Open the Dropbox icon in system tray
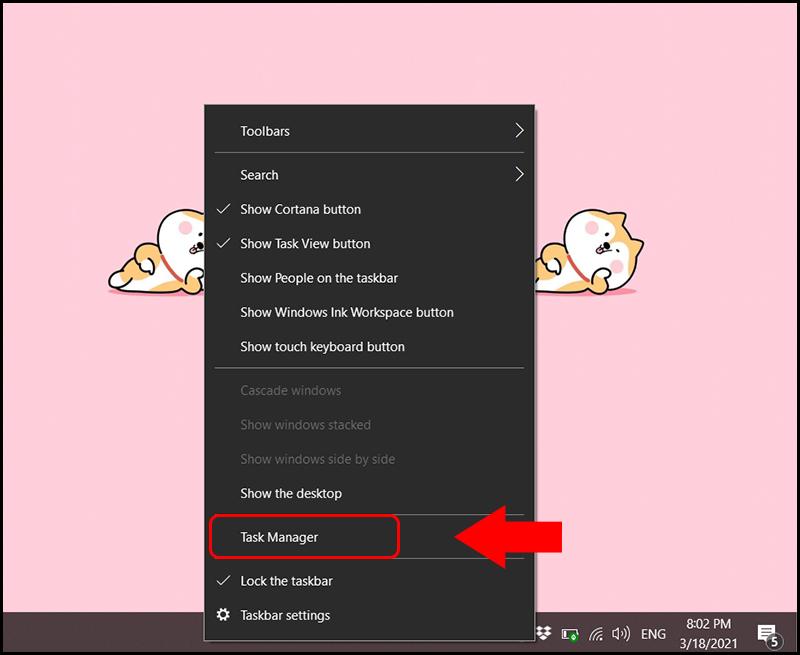The image size is (800, 655). click(543, 633)
